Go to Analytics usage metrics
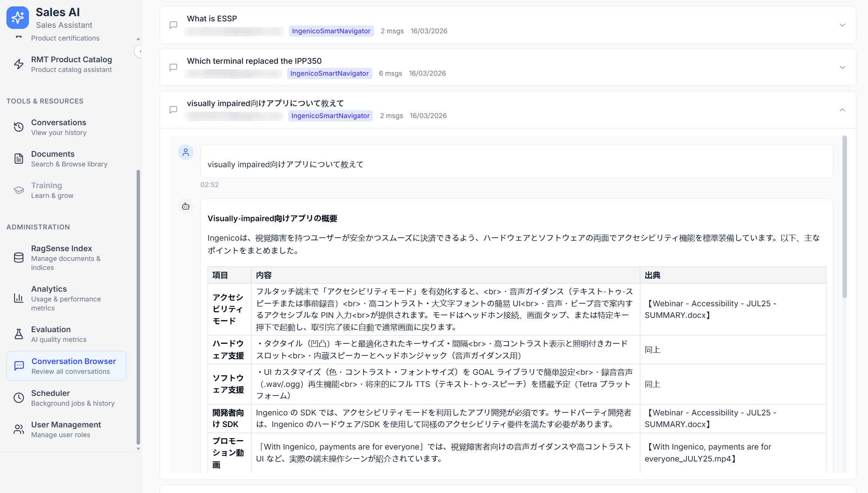868x493 pixels. click(66, 298)
